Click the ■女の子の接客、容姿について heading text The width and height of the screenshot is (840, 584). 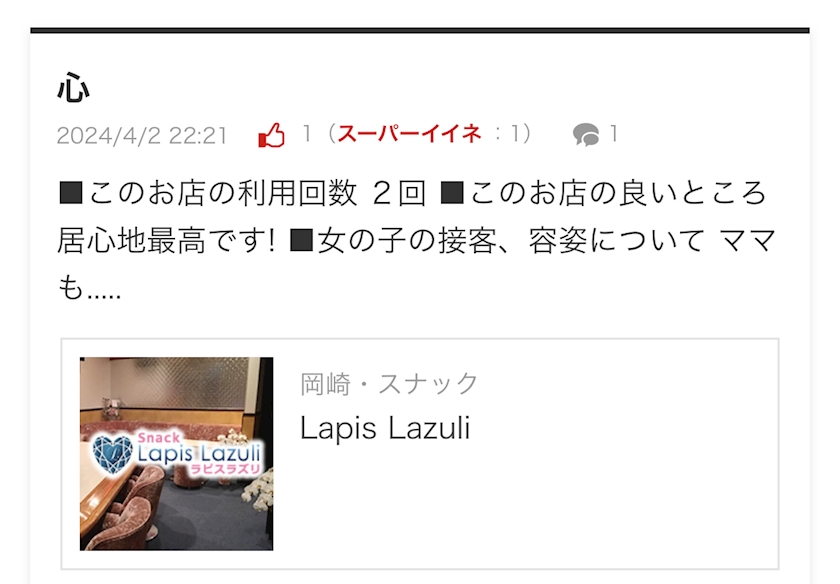click(496, 241)
